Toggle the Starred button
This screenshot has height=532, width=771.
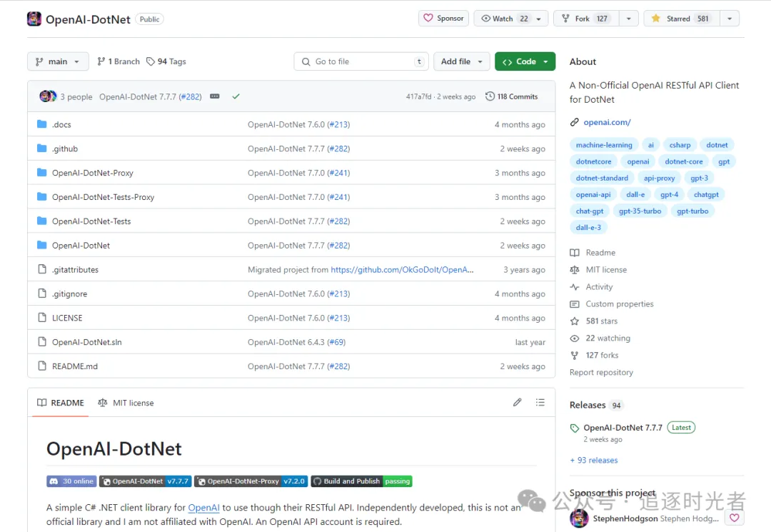(x=682, y=19)
